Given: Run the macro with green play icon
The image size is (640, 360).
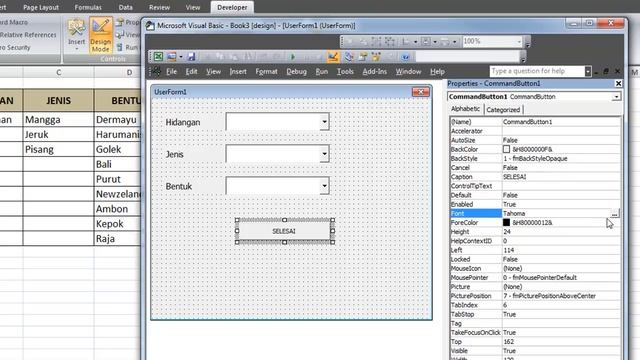Looking at the screenshot, I should 293,57.
